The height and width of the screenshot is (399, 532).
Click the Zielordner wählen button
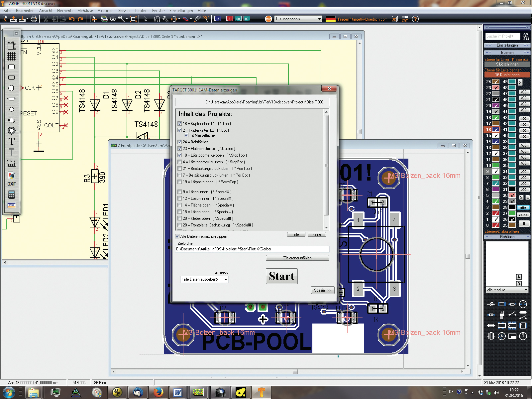coord(297,258)
